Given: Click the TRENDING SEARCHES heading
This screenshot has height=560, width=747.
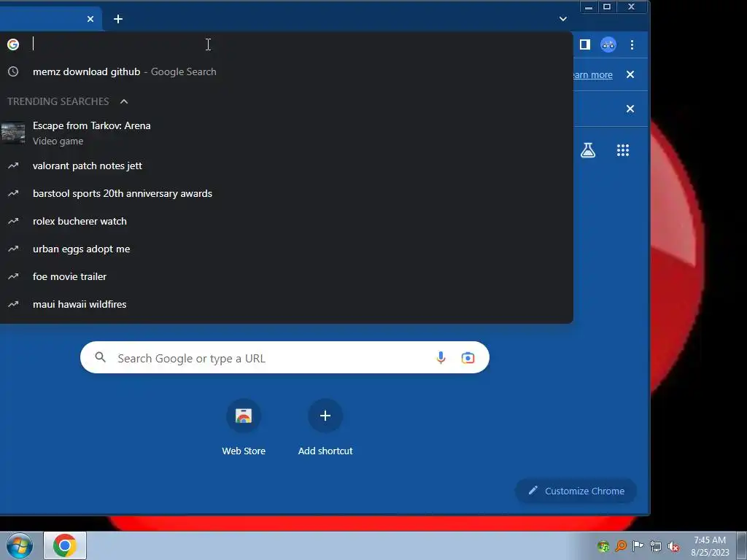Looking at the screenshot, I should 58,101.
